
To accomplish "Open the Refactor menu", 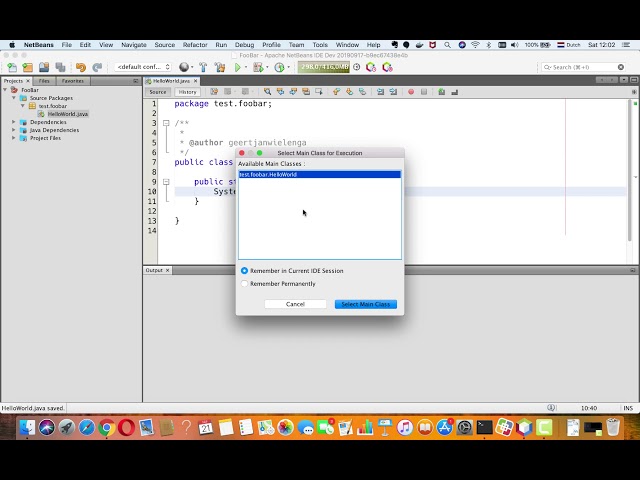I will coord(195,45).
